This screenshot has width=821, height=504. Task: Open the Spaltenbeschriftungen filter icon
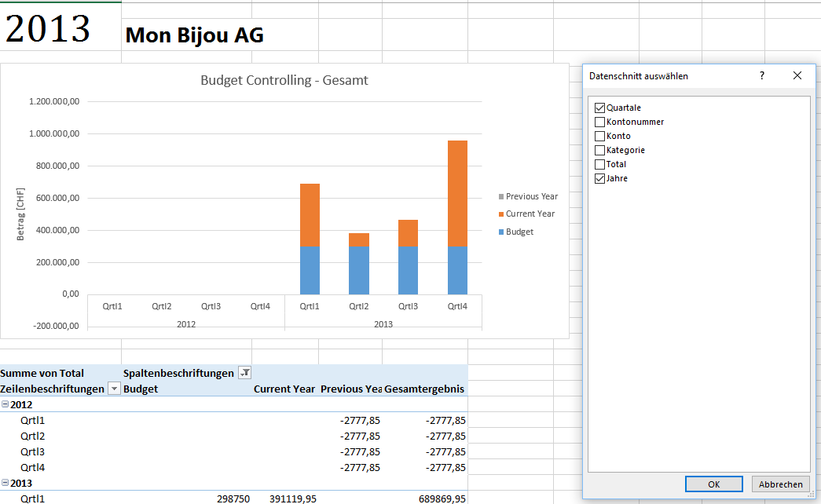[x=244, y=374]
